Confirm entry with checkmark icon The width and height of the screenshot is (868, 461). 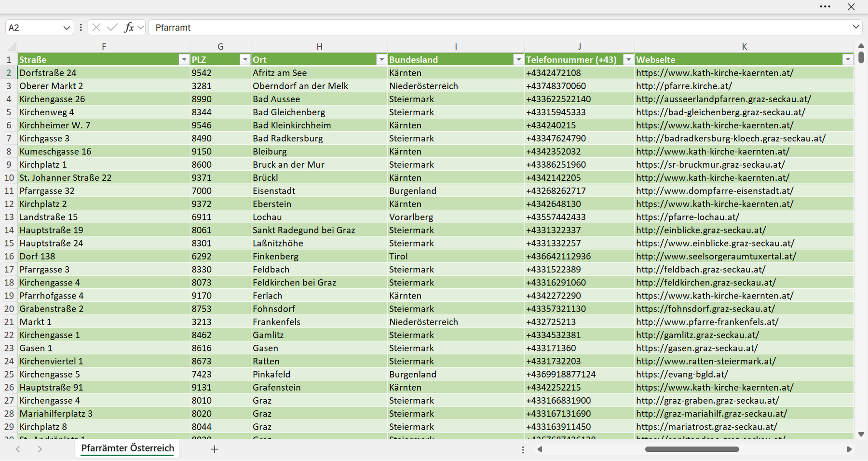(x=112, y=27)
